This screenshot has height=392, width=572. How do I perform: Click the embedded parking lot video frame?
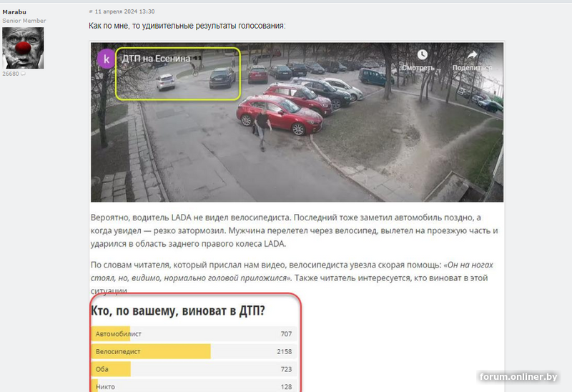pos(297,122)
